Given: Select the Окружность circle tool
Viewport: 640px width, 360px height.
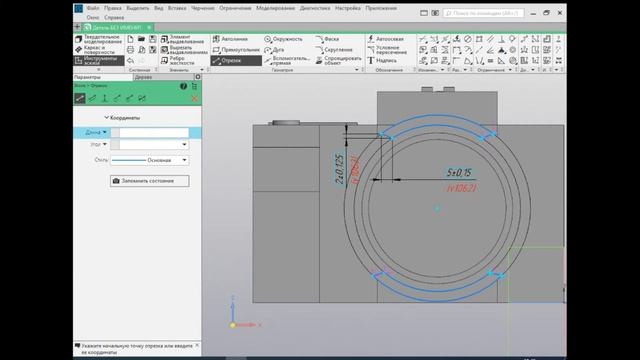Looking at the screenshot, I should [x=283, y=39].
